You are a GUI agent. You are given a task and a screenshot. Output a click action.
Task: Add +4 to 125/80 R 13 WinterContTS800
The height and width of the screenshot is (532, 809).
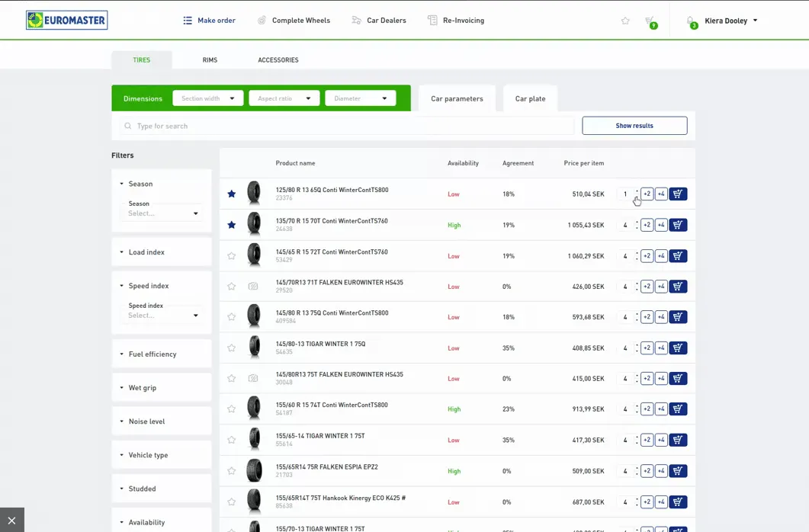tap(661, 194)
